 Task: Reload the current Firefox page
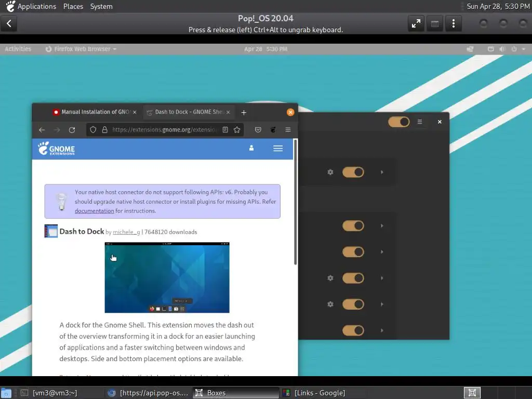72,129
